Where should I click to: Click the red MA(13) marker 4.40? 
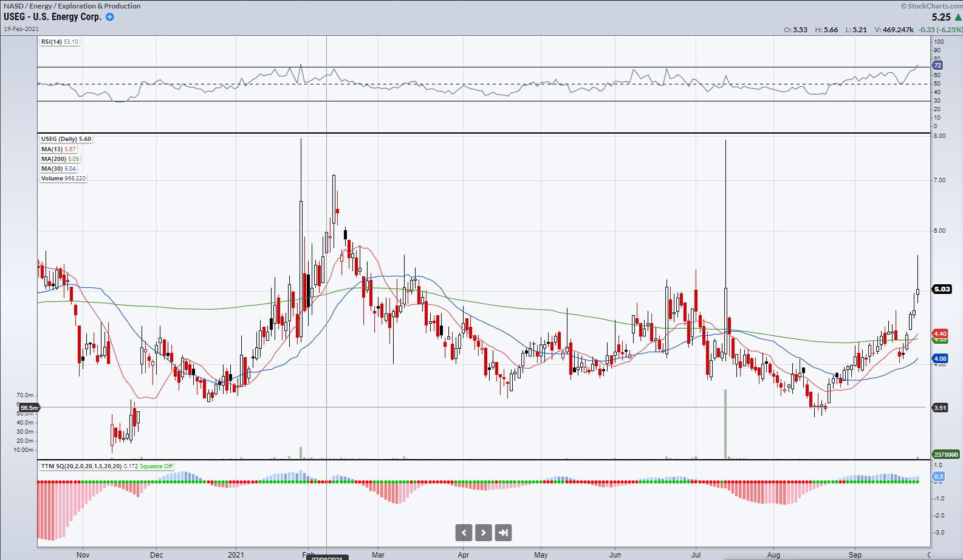click(x=940, y=333)
